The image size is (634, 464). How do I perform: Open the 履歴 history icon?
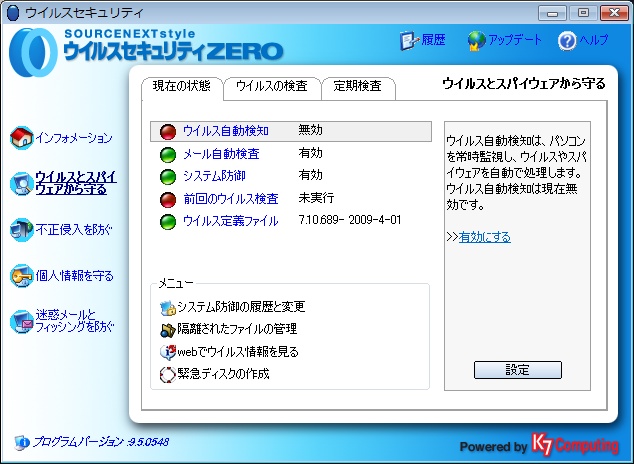[409, 40]
